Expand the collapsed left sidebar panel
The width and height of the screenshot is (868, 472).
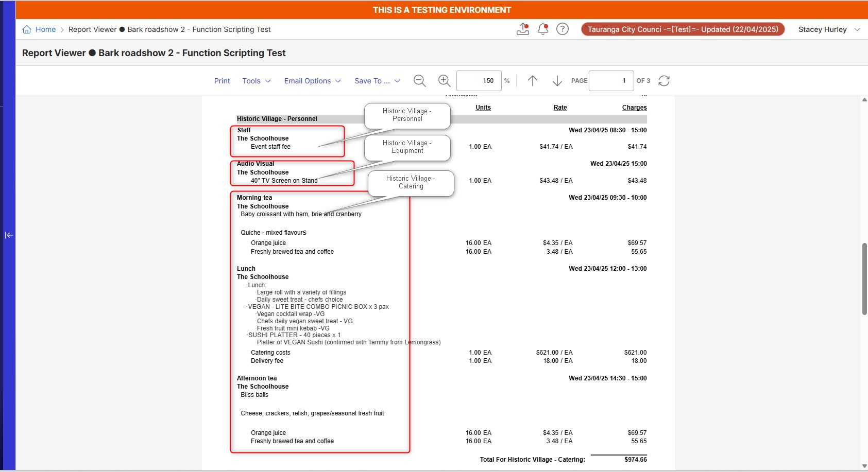[9, 235]
